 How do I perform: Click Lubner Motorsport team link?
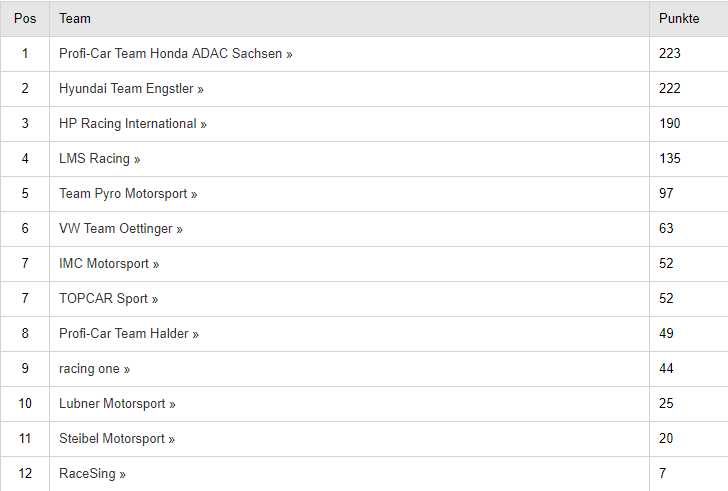[117, 404]
